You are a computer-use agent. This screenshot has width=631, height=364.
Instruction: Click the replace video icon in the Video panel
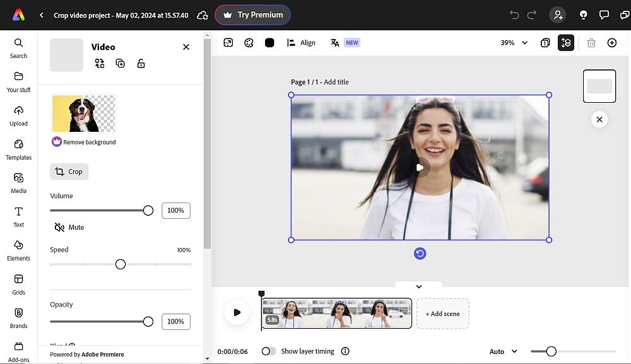[100, 63]
